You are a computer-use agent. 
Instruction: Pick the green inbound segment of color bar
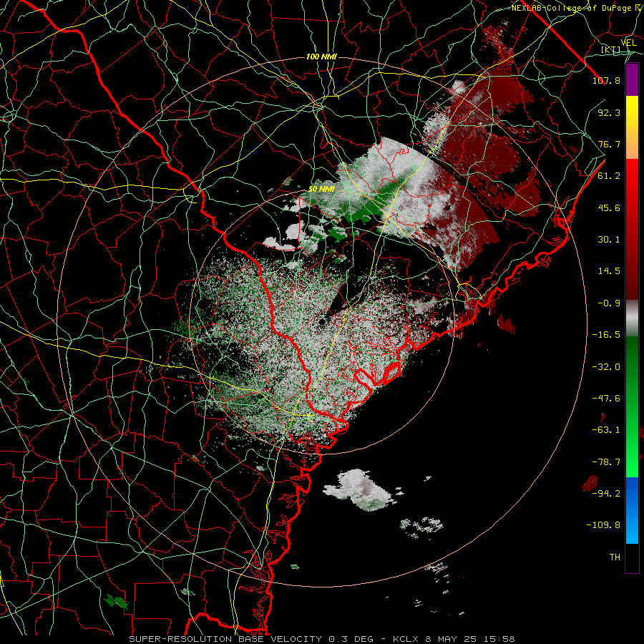point(632,406)
